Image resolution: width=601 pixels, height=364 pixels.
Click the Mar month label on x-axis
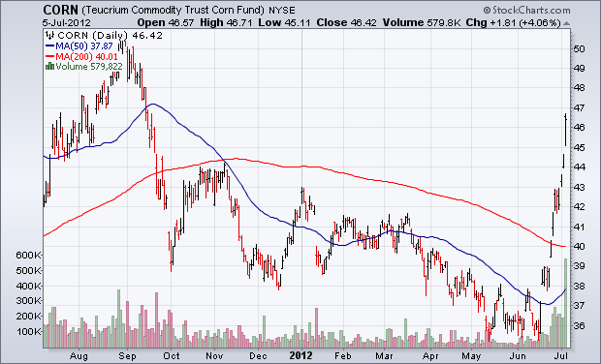tap(385, 356)
